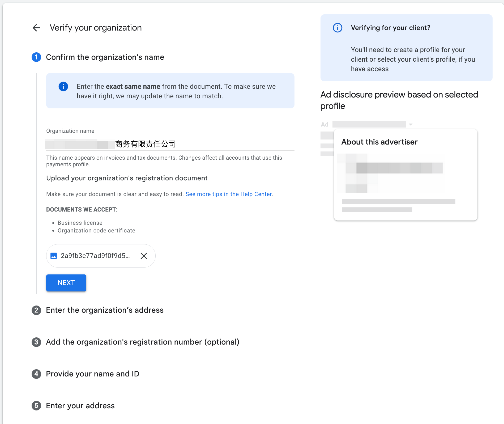Click the NEXT button
This screenshot has width=504, height=424.
[66, 283]
